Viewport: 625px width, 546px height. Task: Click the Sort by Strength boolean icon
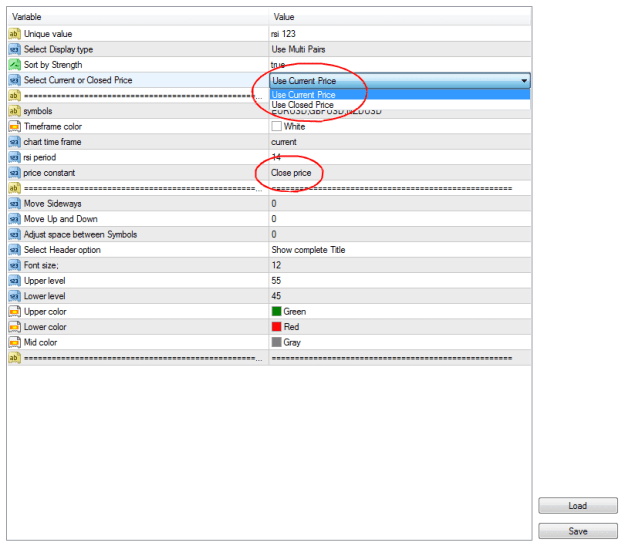coord(14,65)
